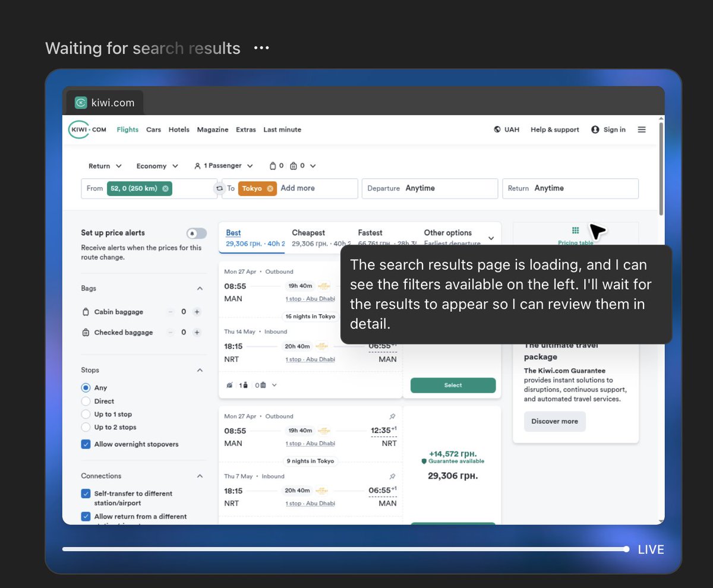
Task: Collapse the Bags filter section
Action: click(200, 289)
